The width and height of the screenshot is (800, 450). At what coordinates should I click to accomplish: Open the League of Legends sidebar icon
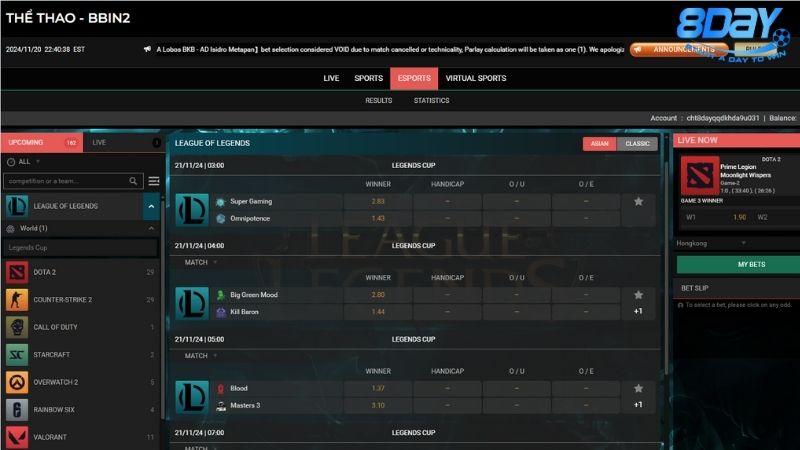(x=16, y=206)
